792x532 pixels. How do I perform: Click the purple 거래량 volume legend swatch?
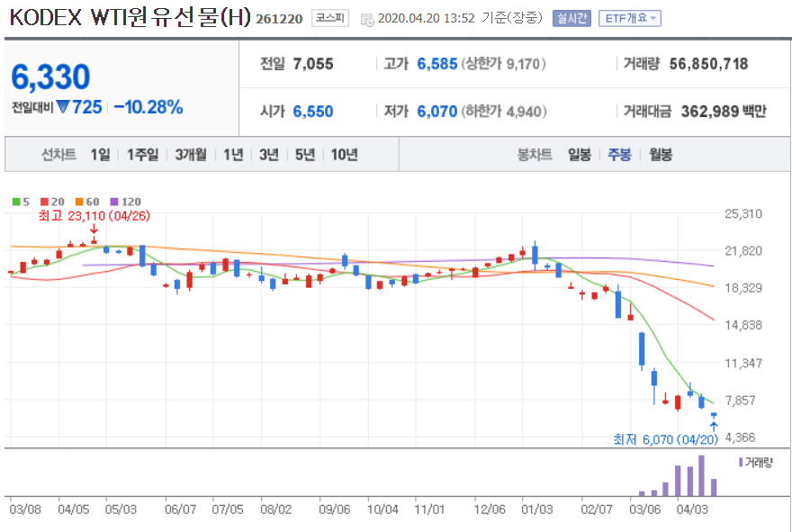[741, 463]
